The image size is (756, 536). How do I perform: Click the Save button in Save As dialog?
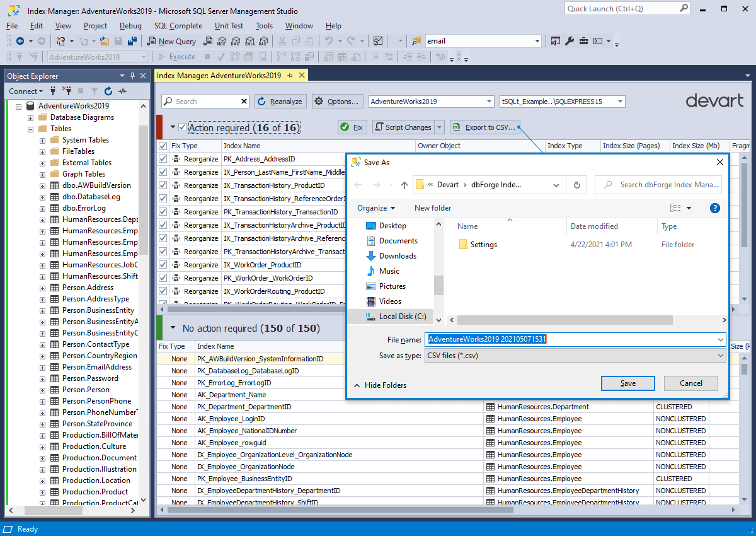click(x=627, y=383)
